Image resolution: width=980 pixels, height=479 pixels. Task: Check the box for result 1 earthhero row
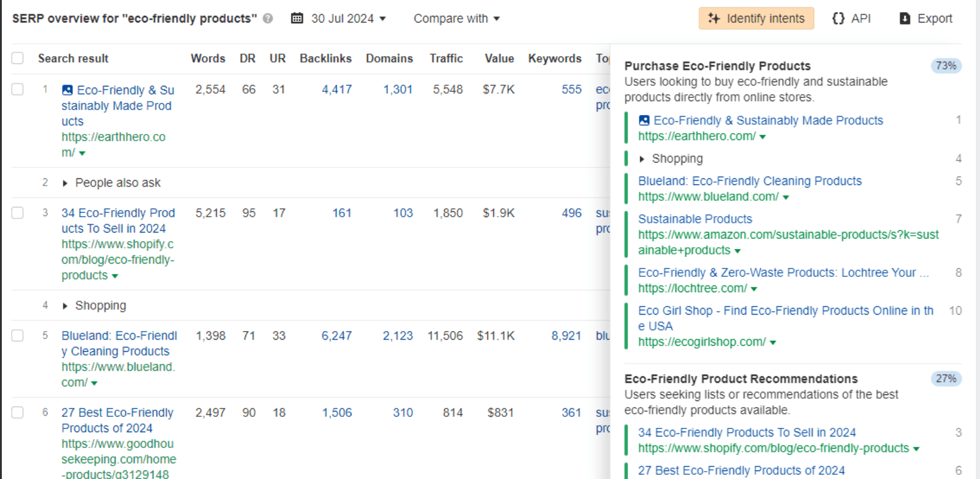(x=18, y=89)
